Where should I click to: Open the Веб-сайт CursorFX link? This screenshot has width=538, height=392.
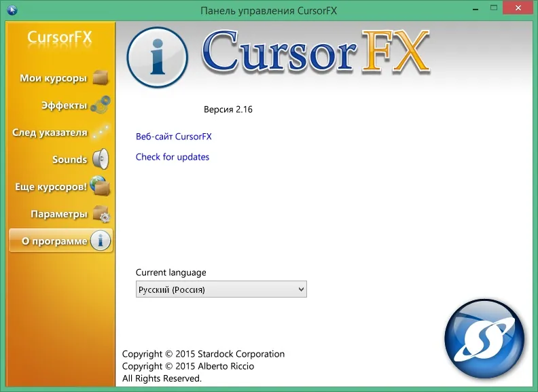174,137
